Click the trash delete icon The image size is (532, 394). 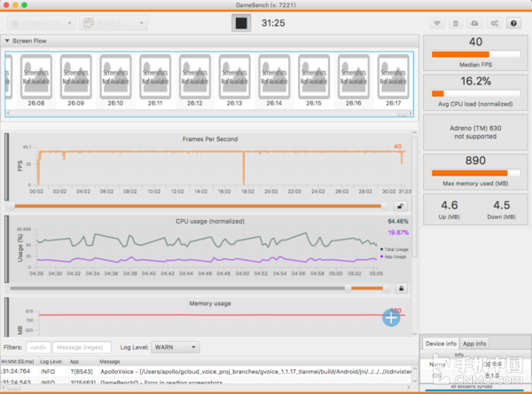[x=456, y=23]
